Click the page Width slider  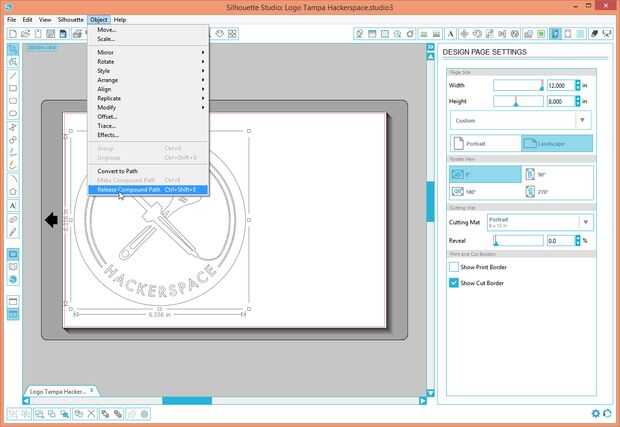(x=518, y=85)
